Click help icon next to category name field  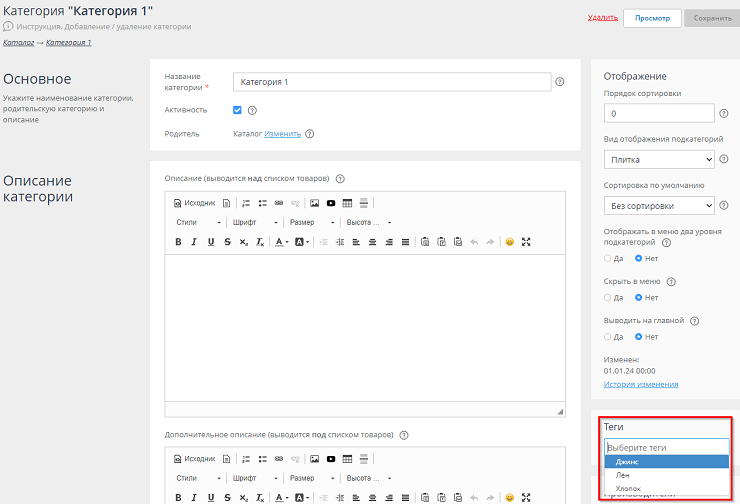pos(560,82)
